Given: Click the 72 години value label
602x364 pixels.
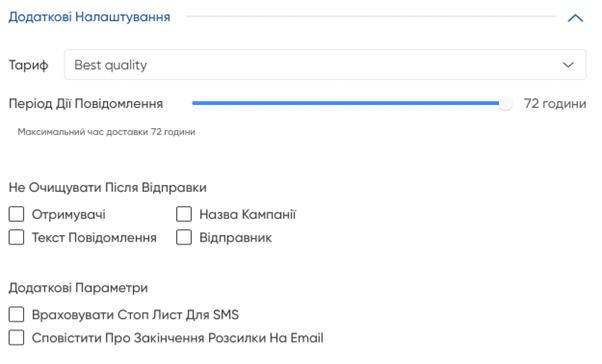Looking at the screenshot, I should tap(555, 103).
